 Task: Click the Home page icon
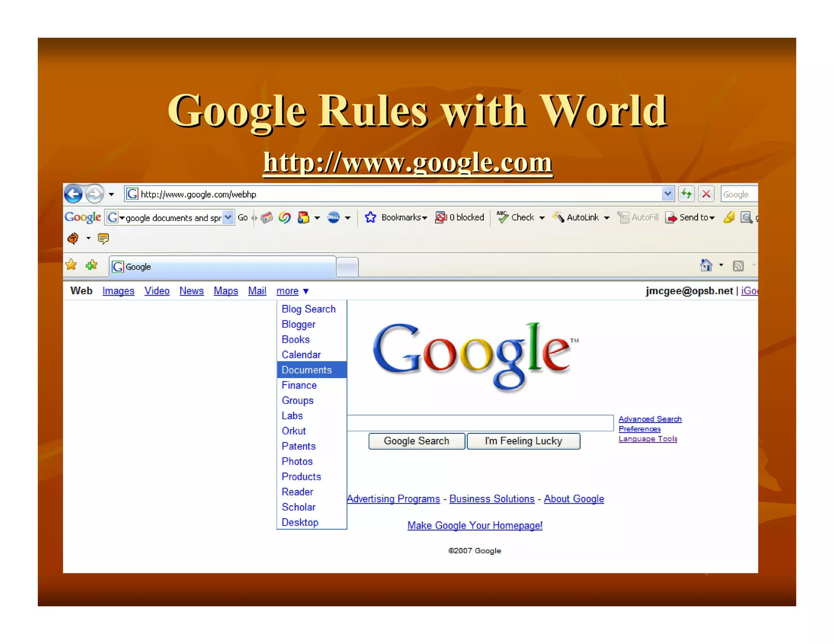click(x=706, y=265)
